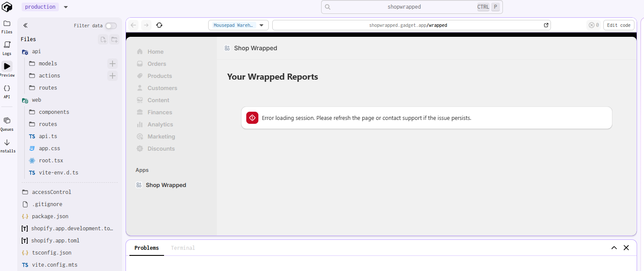
Task: Click the preview URL address bar
Action: pyautogui.click(x=408, y=25)
